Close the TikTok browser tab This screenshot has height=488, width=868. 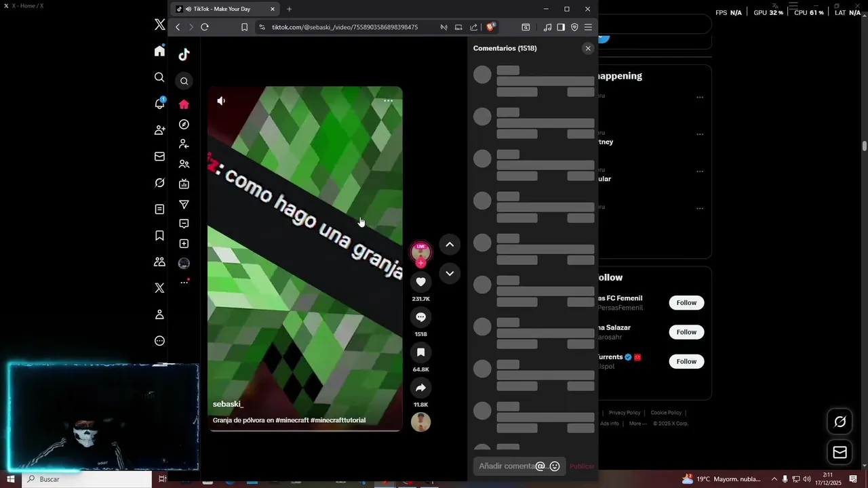[273, 9]
